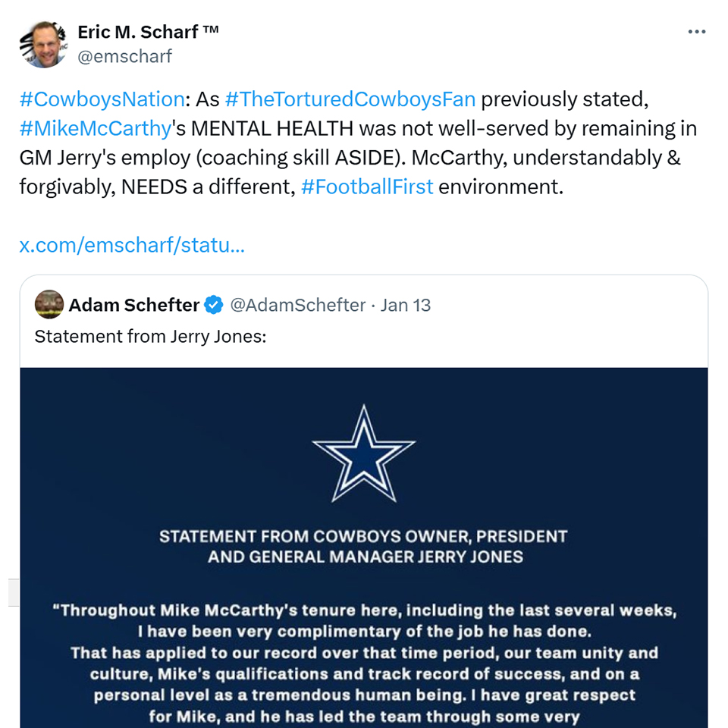Open the #MikeMcCarthy hashtag link
728x728 pixels.
pos(96,129)
